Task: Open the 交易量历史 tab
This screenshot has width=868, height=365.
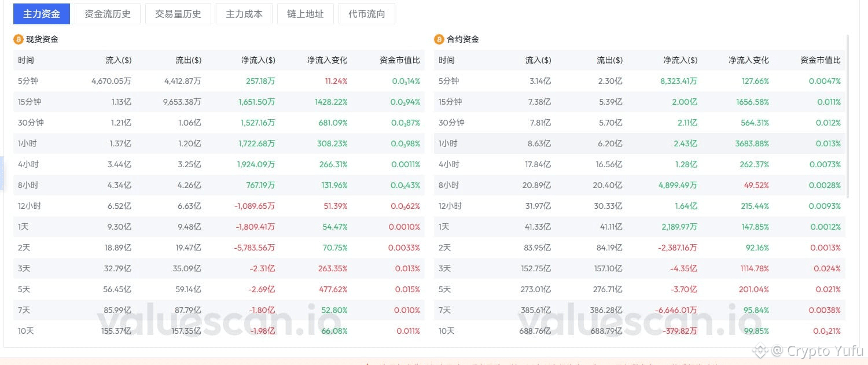Action: [x=178, y=14]
